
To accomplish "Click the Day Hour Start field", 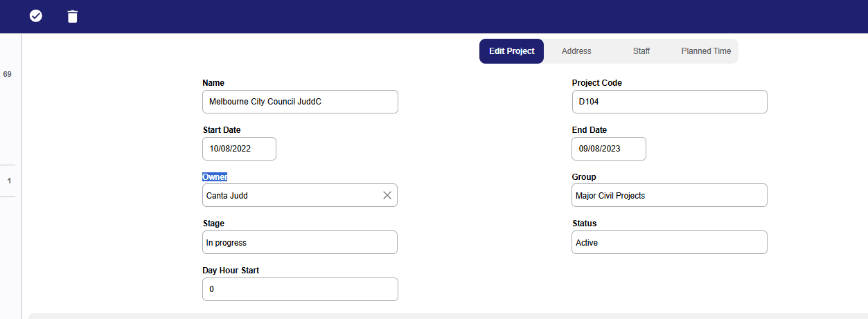I will pos(300,289).
